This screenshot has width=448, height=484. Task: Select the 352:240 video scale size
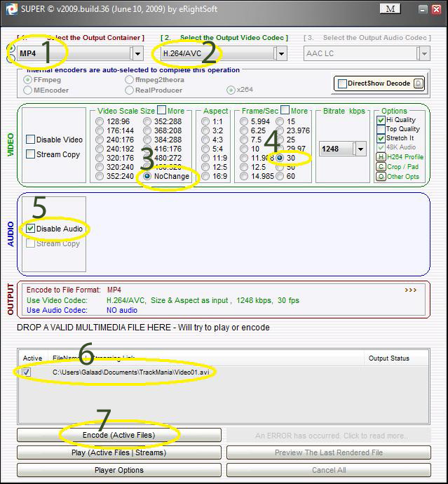(100, 176)
